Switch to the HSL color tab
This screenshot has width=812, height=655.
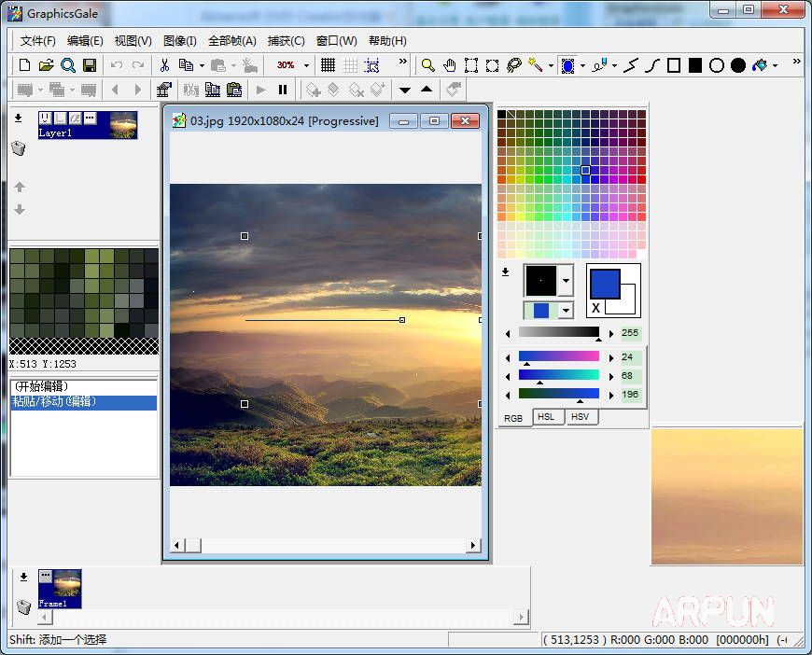(x=546, y=417)
